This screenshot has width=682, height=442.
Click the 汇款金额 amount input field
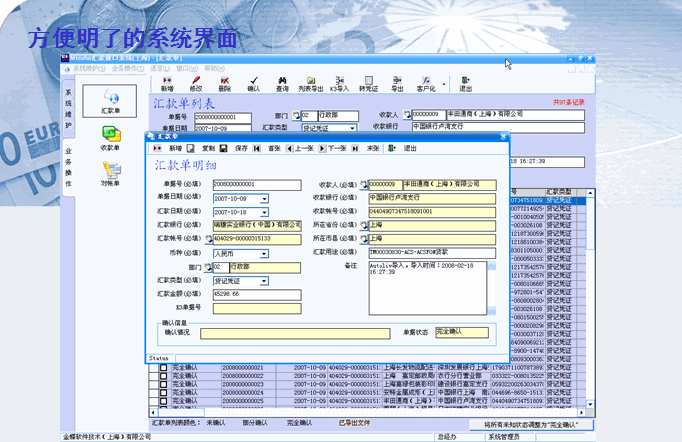(x=256, y=295)
